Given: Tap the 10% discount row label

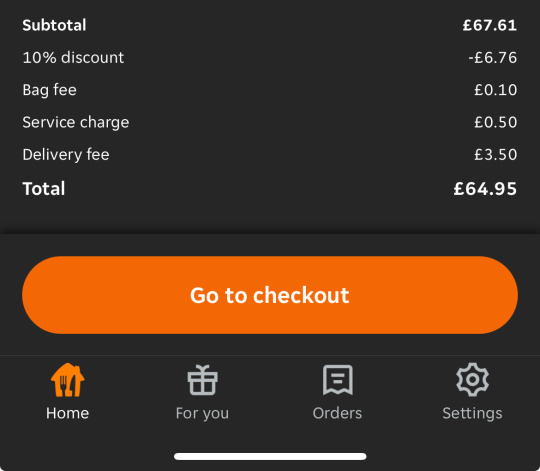Looking at the screenshot, I should [73, 57].
